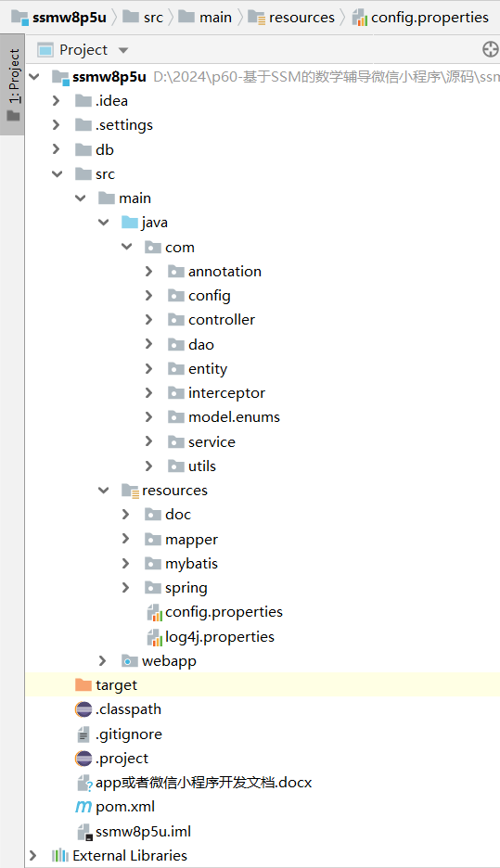Expand External Libraries node
Viewport: 500px width, 868px height.
click(32, 855)
